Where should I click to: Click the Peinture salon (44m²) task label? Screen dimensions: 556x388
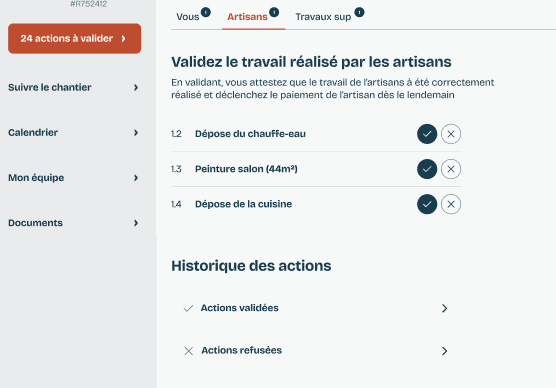(x=246, y=169)
